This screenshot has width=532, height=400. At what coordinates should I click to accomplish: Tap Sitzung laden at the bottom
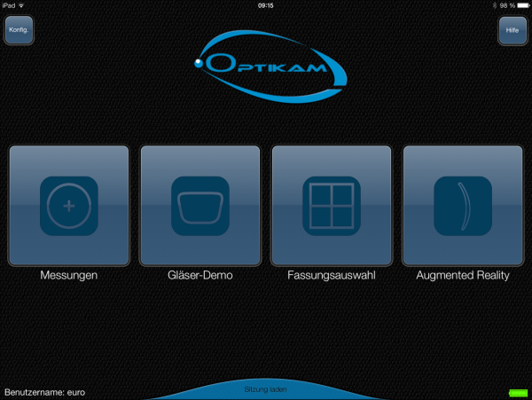265,389
